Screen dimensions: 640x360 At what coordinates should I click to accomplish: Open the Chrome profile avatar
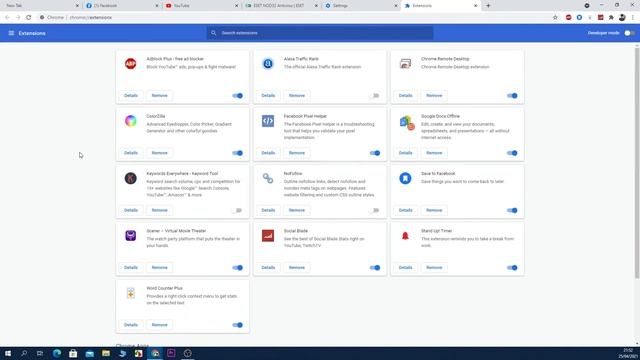(622, 18)
